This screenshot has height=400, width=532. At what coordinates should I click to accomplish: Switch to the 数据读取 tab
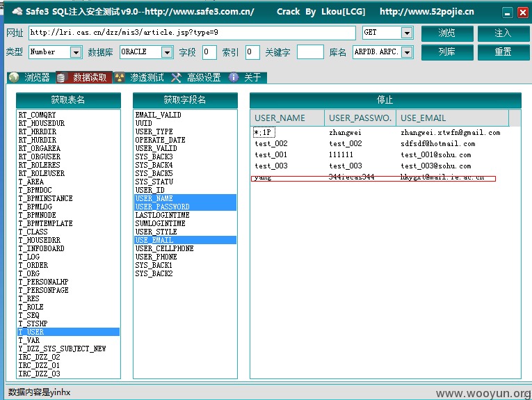[84, 78]
